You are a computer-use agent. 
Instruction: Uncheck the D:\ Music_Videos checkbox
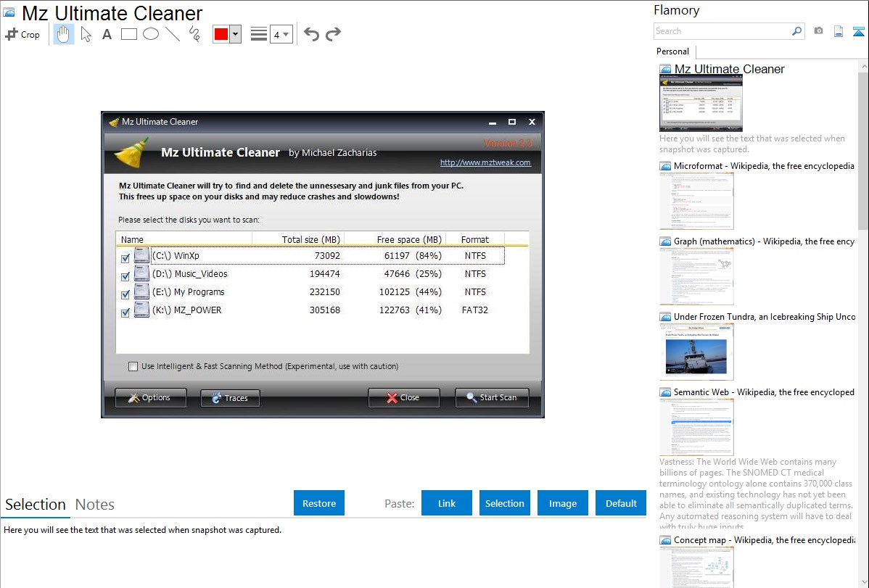coord(125,276)
